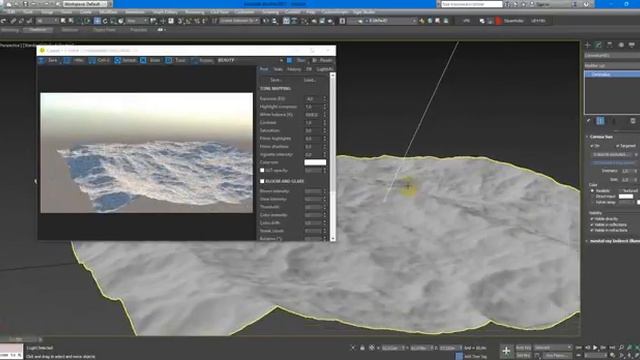
Task: Open Tools in Corona frame buffer toolbar
Action: pos(176,60)
